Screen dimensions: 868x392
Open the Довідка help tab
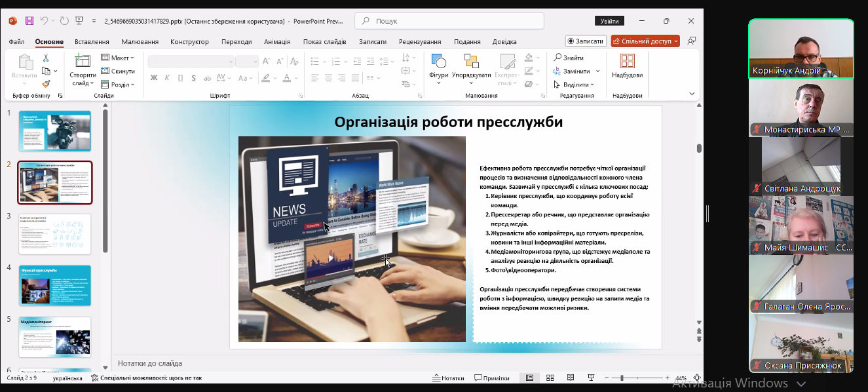tap(504, 41)
